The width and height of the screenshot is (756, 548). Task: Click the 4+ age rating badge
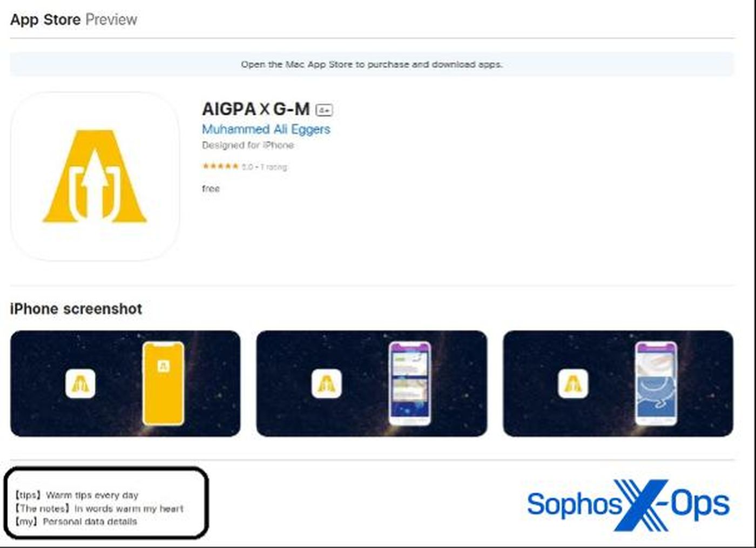point(324,110)
